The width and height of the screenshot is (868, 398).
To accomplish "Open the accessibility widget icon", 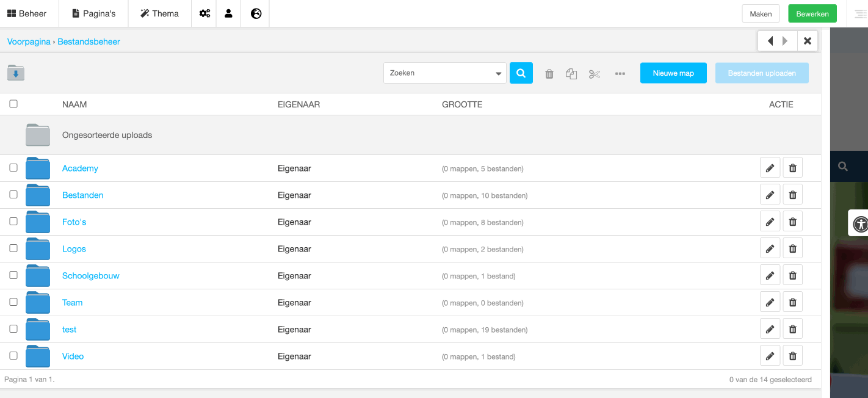I will point(861,224).
